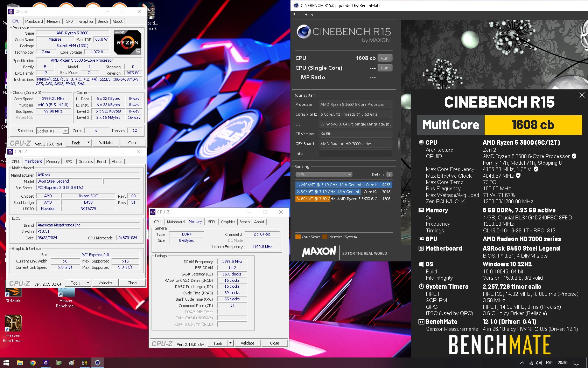Image resolution: width=588 pixels, height=368 pixels.
Task: Run the CPU multi-core test
Action: (x=385, y=58)
